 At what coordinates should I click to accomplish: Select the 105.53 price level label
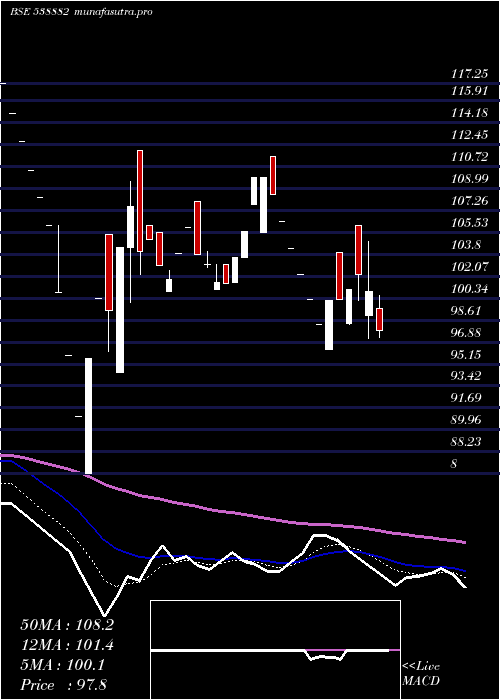point(469,223)
